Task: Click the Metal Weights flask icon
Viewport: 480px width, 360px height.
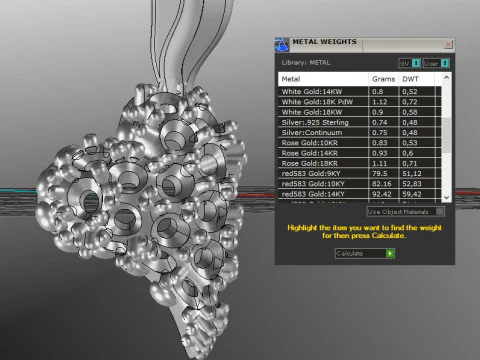Action: (x=282, y=45)
